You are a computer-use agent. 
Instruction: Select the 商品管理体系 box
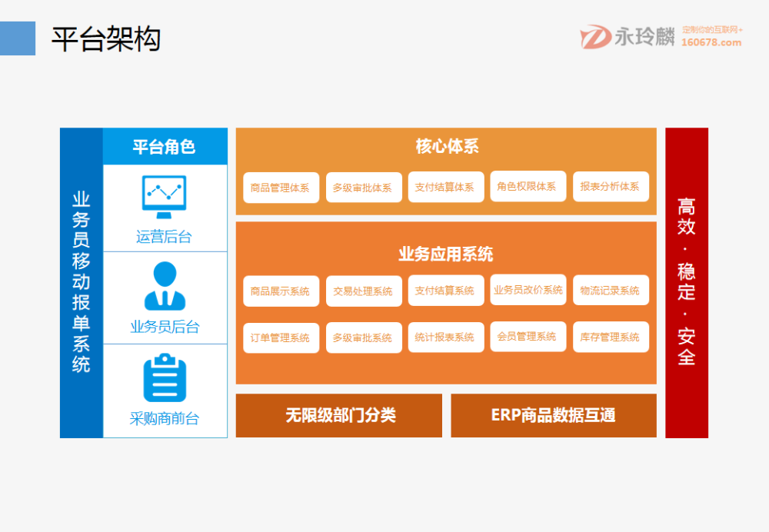tap(281, 186)
